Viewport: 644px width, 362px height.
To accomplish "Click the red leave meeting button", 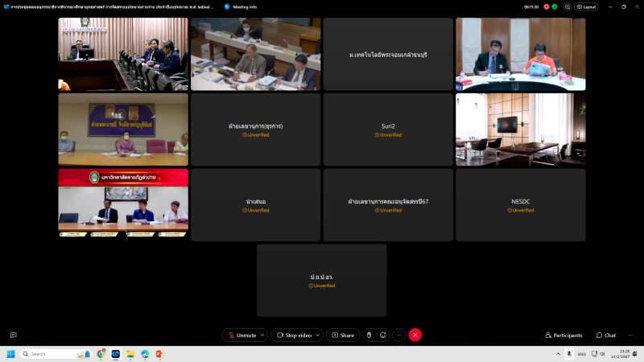I will point(415,335).
